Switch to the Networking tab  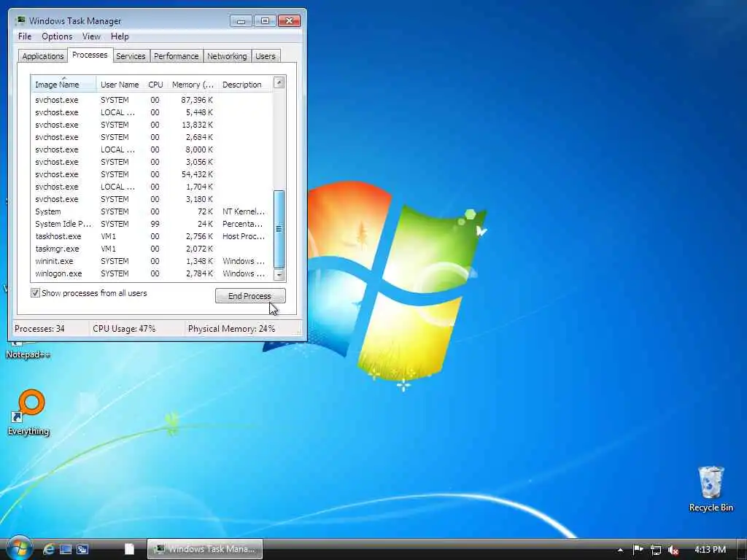point(227,56)
